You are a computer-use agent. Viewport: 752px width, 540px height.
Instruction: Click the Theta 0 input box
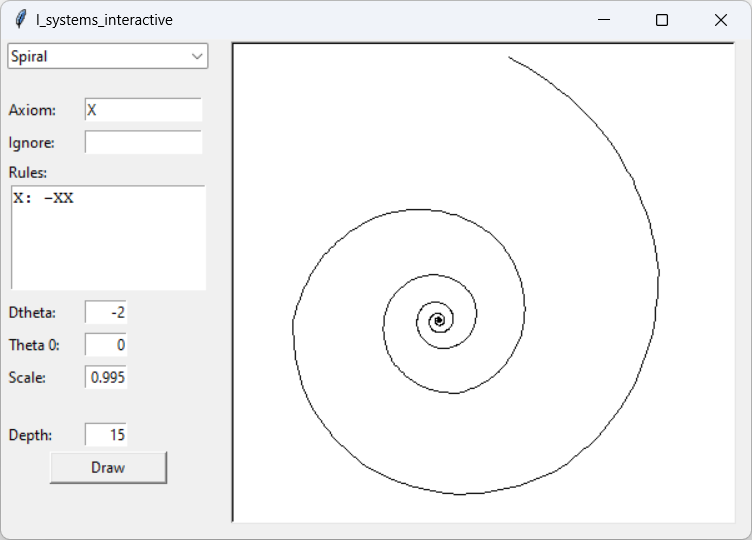point(106,345)
